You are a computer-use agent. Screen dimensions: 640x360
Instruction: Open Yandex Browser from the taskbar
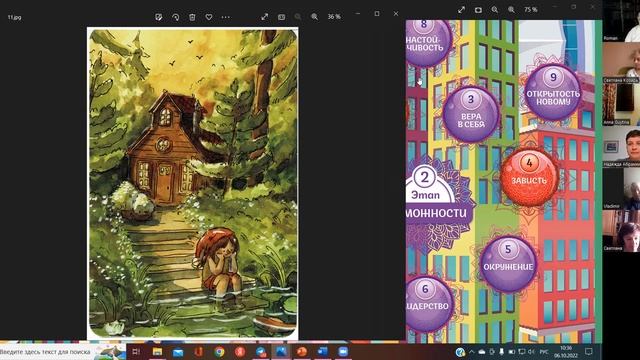coord(240,351)
